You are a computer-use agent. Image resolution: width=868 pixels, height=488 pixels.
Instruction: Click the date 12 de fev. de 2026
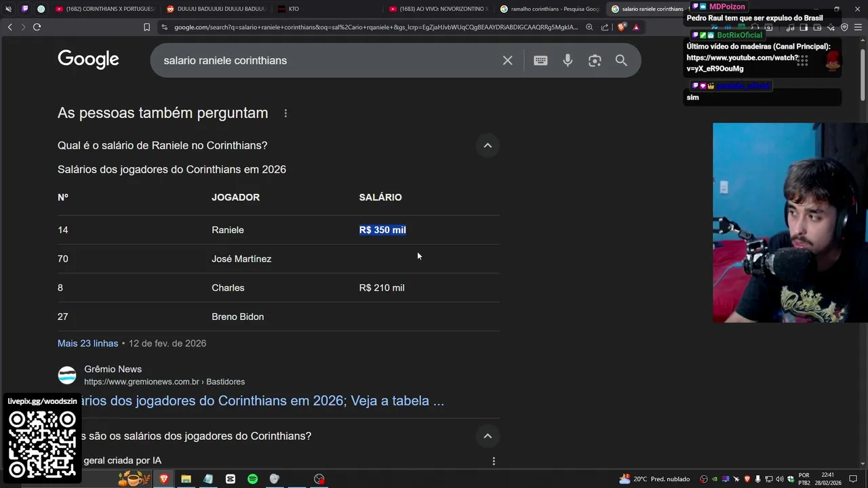pyautogui.click(x=167, y=343)
